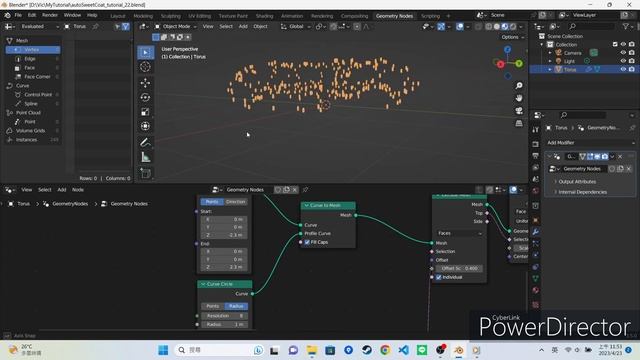
Task: Select Edge domain in spreadsheet
Action: 33,59
